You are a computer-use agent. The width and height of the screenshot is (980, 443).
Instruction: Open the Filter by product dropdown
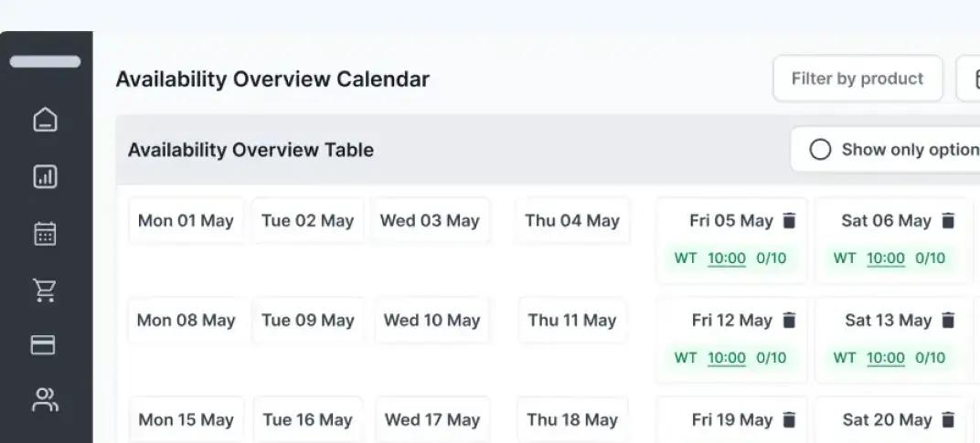click(x=857, y=79)
